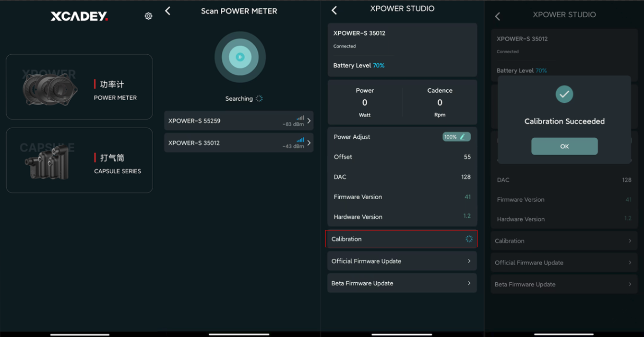This screenshot has width=644, height=337.
Task: Open XPOWER-S 55259 device chevron
Action: pyautogui.click(x=309, y=121)
